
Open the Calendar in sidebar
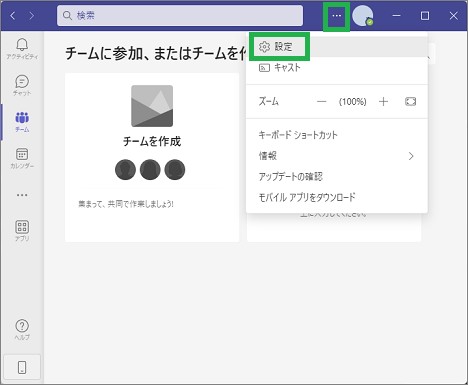(x=22, y=158)
